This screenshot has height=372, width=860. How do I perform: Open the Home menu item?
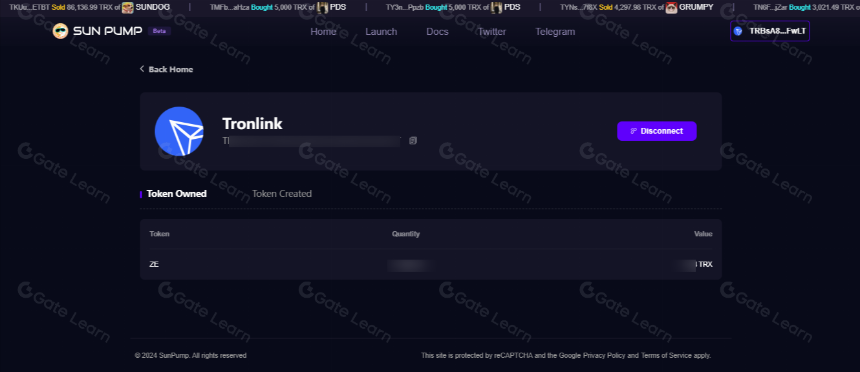[324, 31]
